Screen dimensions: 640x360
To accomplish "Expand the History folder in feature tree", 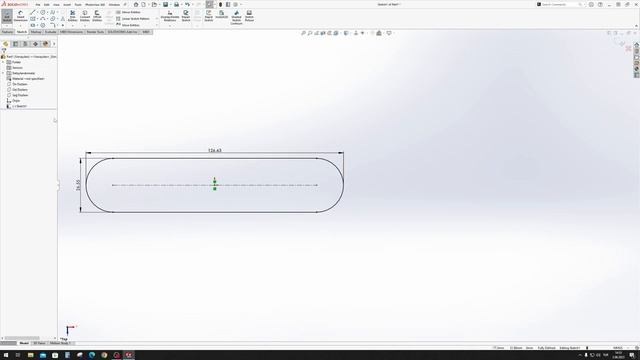I will [x=3, y=62].
